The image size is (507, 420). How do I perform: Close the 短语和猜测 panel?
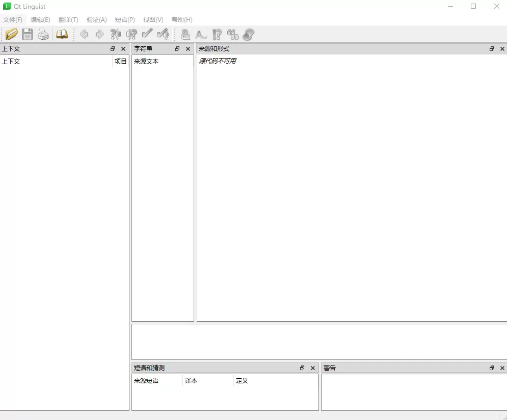(312, 368)
